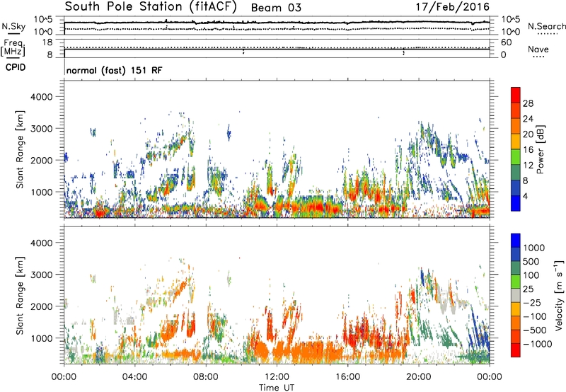Click the '60' Nave axis tick label
Viewport: 566px width, 392px height.
coord(506,42)
